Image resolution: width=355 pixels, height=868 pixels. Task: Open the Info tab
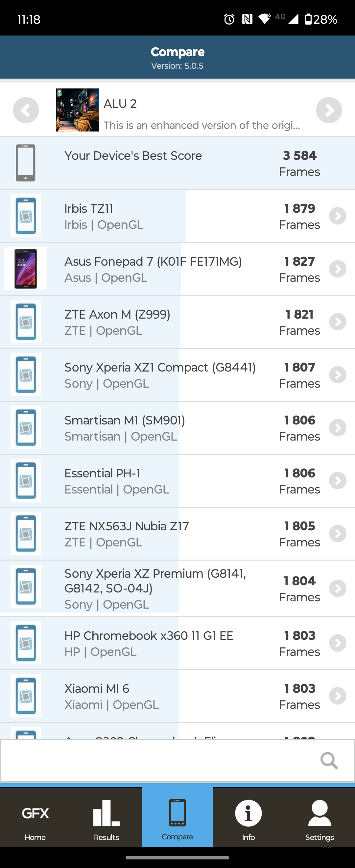(x=248, y=818)
